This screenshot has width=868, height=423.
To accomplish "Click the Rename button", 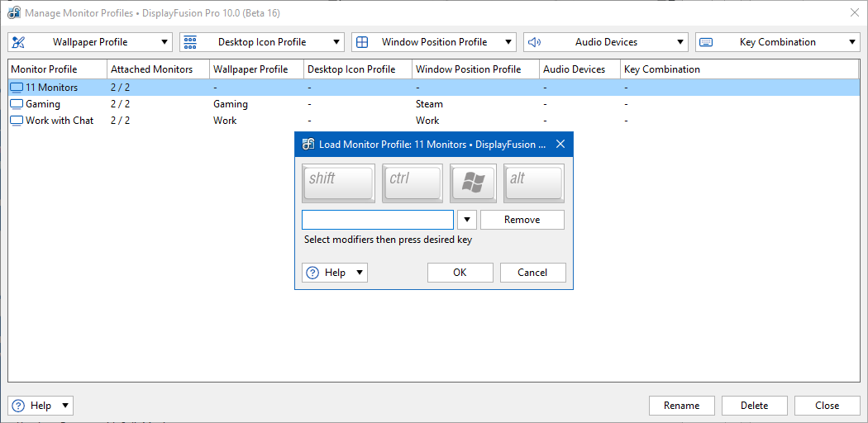I will [681, 406].
